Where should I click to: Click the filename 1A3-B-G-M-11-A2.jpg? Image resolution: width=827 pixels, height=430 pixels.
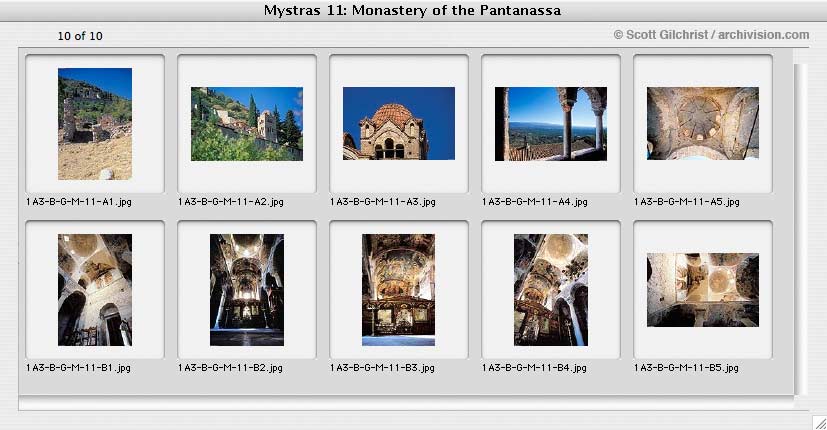(230, 202)
